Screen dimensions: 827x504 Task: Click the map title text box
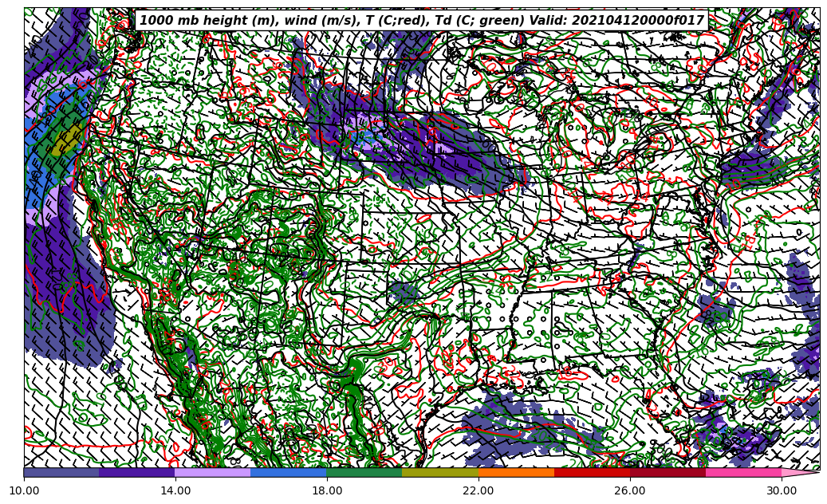point(421,21)
